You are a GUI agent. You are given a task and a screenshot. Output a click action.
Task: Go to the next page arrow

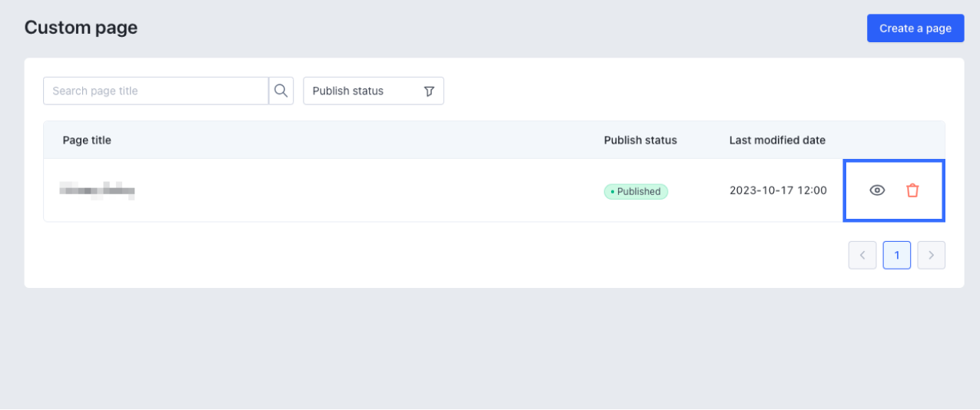932,255
